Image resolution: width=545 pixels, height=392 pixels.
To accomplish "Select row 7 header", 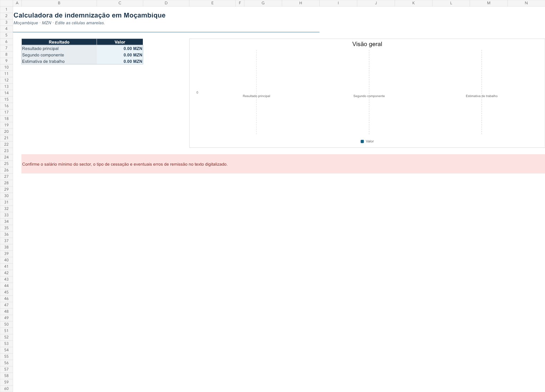I will pyautogui.click(x=6, y=48).
